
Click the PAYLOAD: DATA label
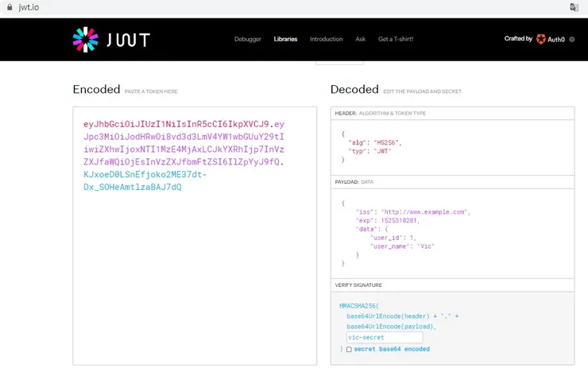click(x=354, y=182)
